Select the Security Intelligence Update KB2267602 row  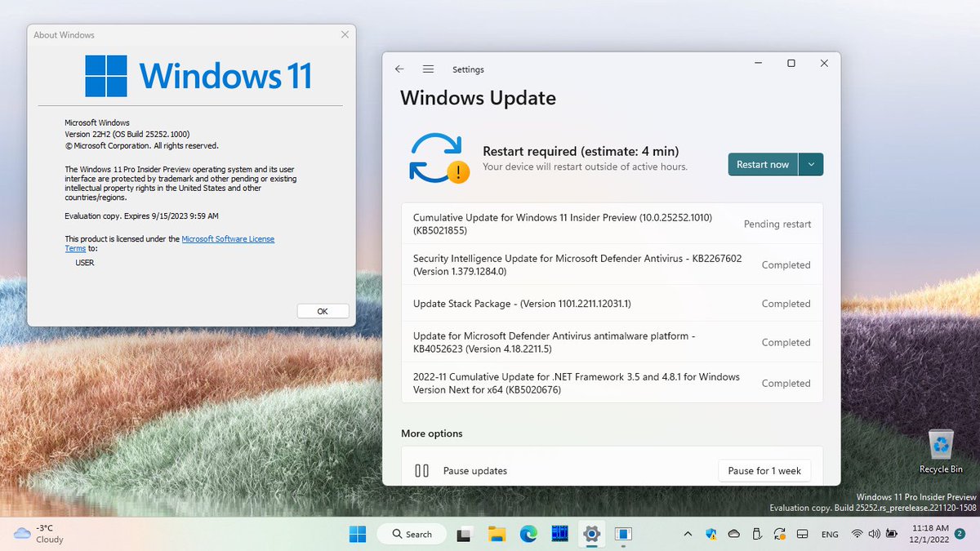click(612, 264)
